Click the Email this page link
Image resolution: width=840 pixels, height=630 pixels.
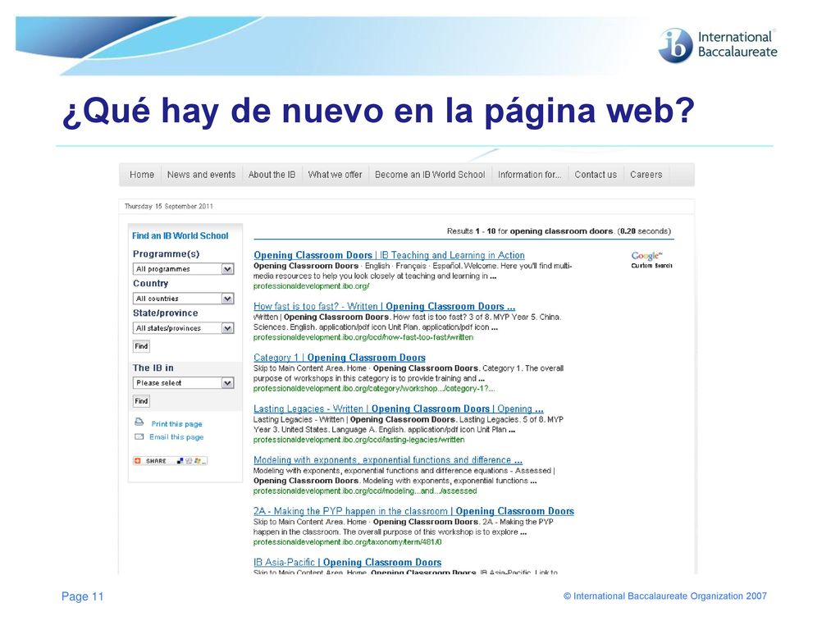(x=176, y=437)
